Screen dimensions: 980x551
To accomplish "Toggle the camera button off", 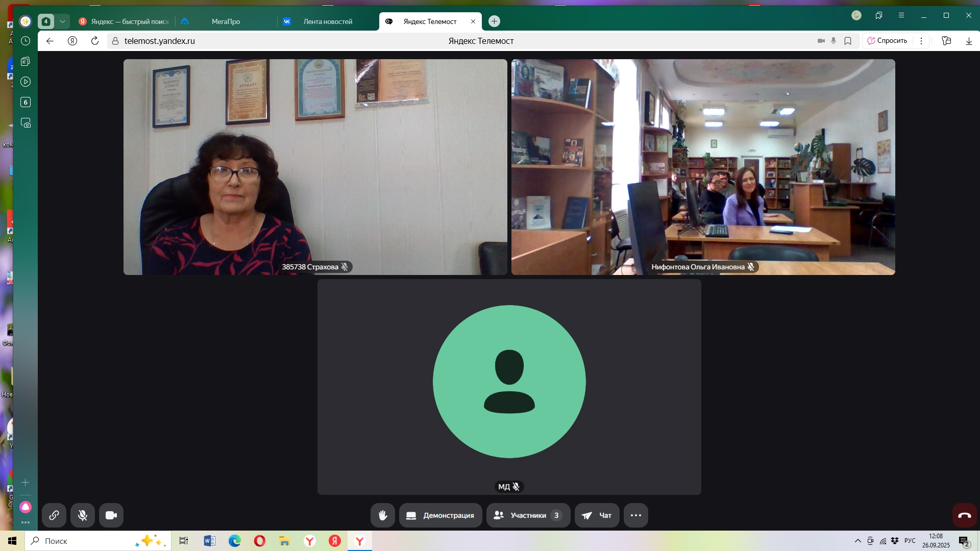I will click(x=111, y=515).
